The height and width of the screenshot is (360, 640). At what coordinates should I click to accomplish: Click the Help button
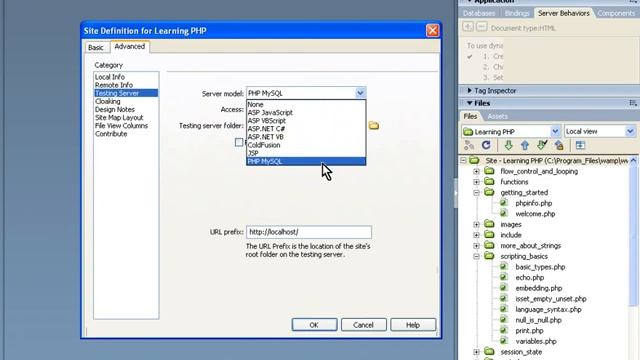pyautogui.click(x=413, y=325)
